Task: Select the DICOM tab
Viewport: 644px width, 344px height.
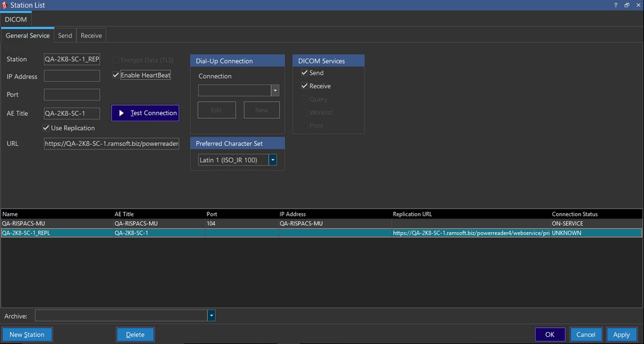Action: pyautogui.click(x=16, y=19)
